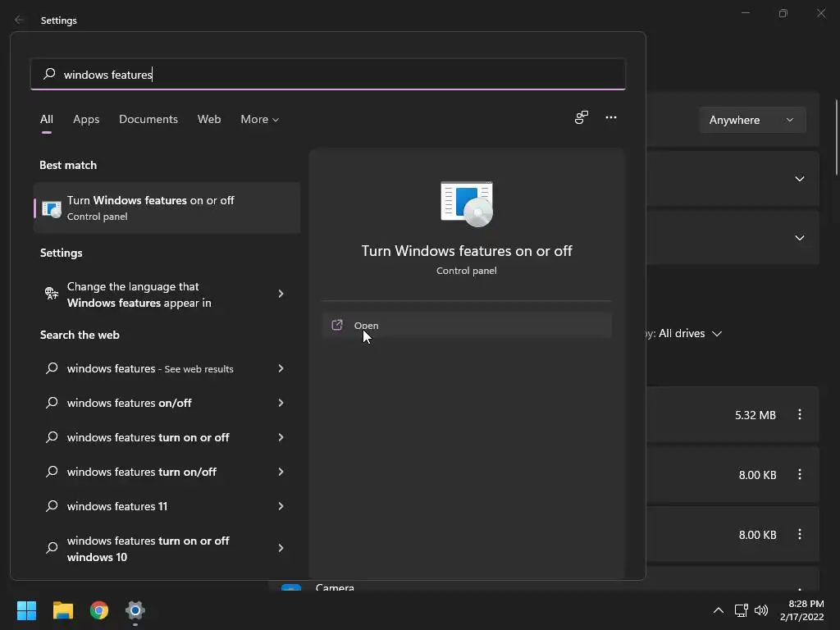
Task: Expand arrow for windows features web results
Action: click(x=281, y=368)
